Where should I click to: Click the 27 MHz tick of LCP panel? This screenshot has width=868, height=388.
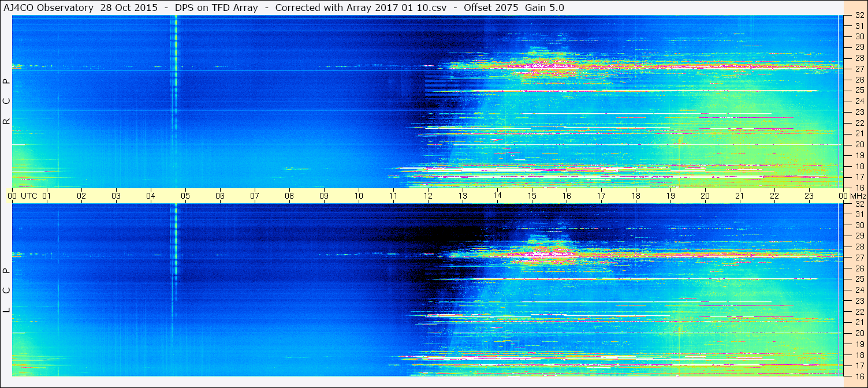859,258
